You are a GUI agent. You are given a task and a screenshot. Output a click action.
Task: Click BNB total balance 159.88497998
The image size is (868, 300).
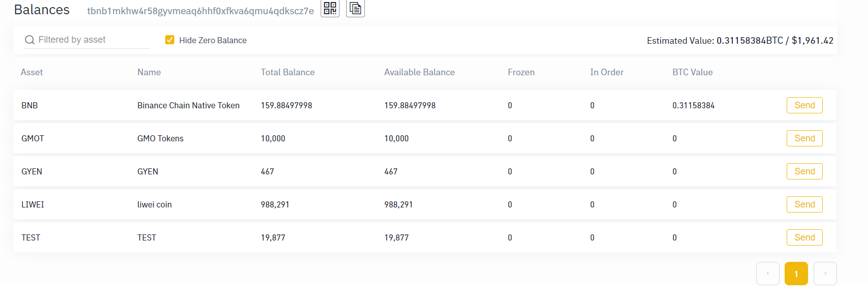click(x=286, y=105)
